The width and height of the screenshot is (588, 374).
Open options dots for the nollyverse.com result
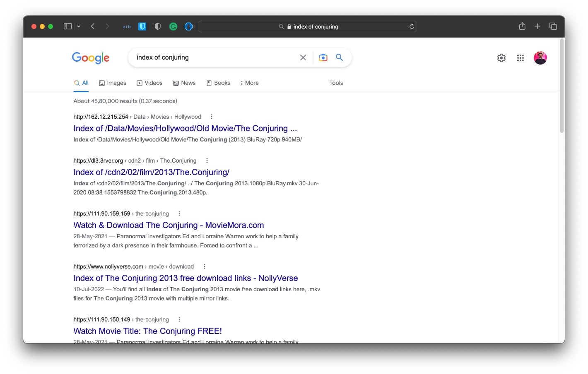click(205, 266)
